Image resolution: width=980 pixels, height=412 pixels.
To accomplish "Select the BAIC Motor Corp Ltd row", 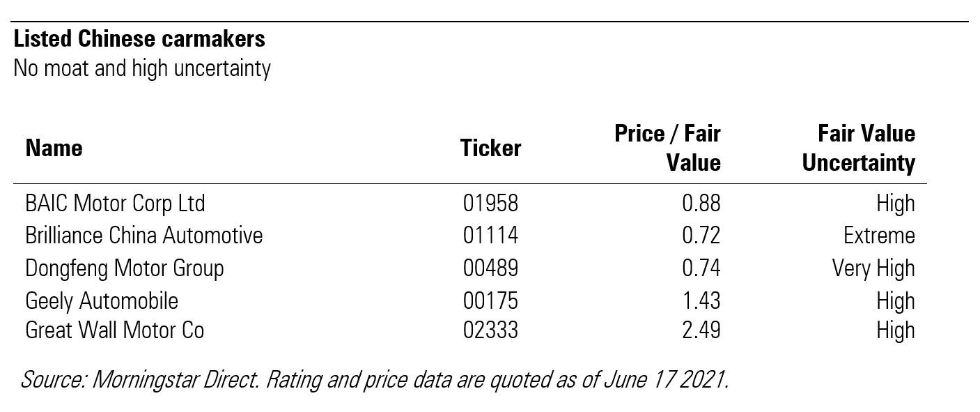I will coord(115,204).
